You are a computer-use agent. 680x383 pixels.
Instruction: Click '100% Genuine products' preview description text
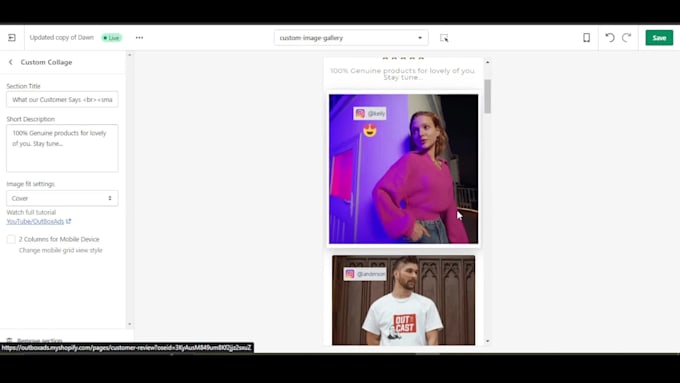pyautogui.click(x=403, y=74)
